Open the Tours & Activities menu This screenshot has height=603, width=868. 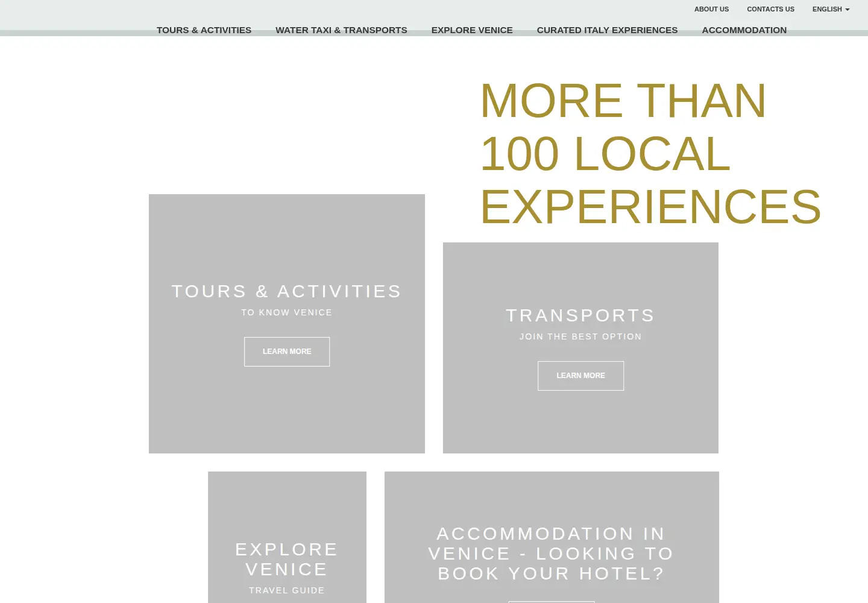204,30
